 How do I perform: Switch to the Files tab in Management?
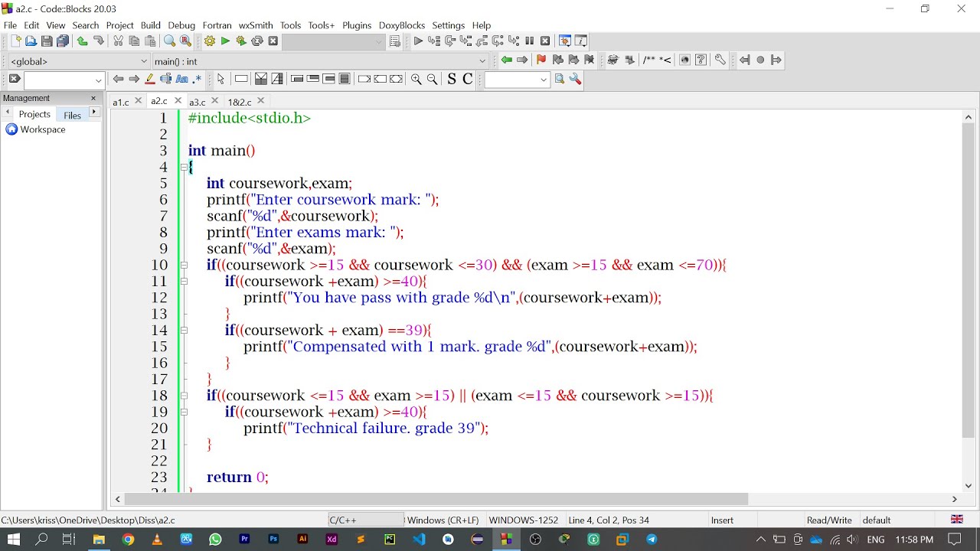pyautogui.click(x=73, y=115)
